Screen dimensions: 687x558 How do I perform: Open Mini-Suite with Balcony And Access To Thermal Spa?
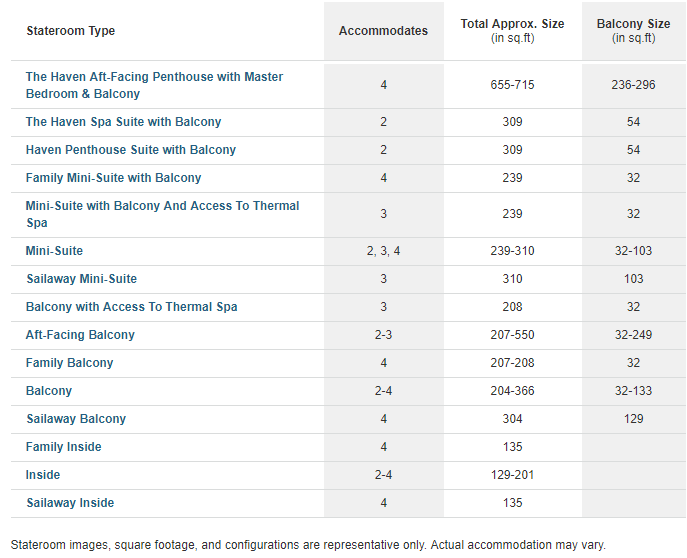[162, 214]
